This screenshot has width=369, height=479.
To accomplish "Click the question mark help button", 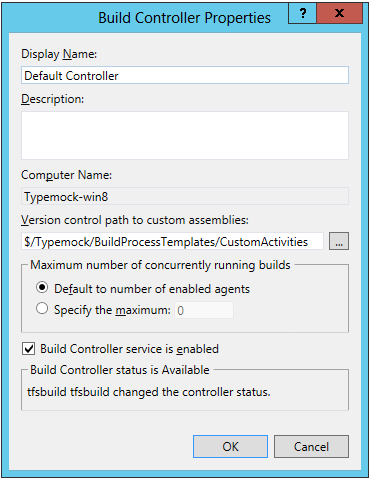I will pyautogui.click(x=303, y=14).
